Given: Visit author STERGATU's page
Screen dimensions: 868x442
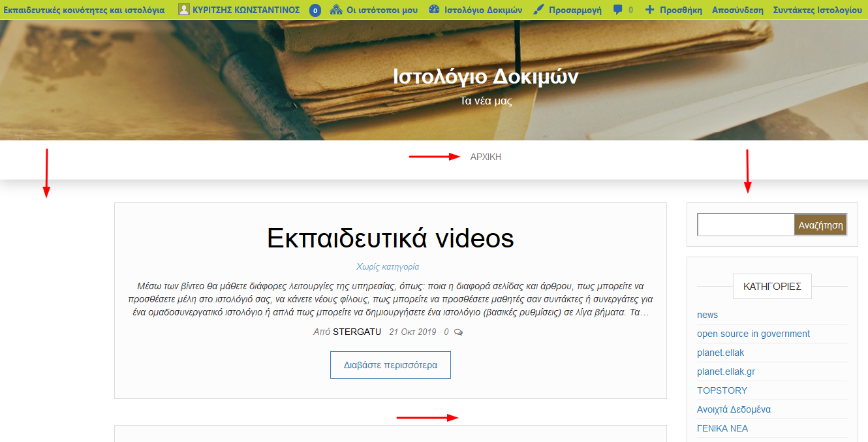Looking at the screenshot, I should coord(356,332).
